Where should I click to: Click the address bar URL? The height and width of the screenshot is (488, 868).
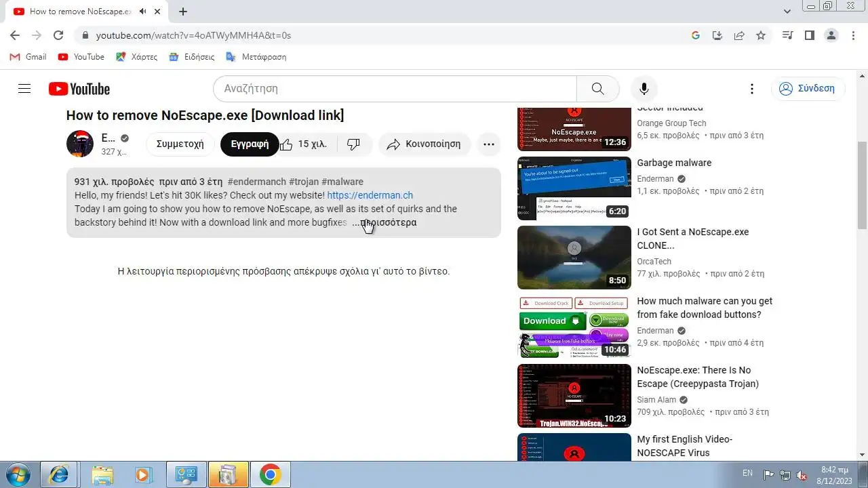tap(193, 35)
